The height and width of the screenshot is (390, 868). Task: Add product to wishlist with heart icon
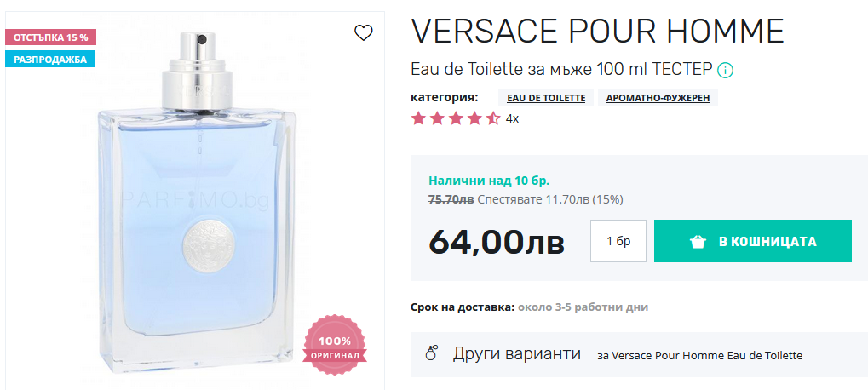(364, 33)
